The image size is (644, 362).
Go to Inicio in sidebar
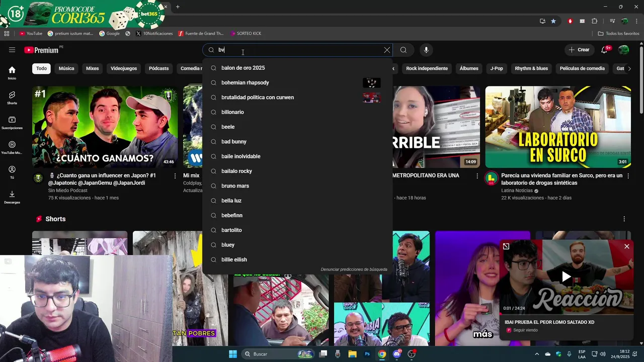click(12, 73)
